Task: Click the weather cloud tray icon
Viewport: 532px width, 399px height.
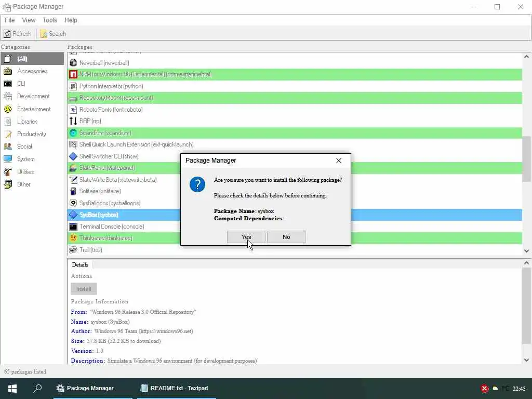Action: [x=495, y=389]
